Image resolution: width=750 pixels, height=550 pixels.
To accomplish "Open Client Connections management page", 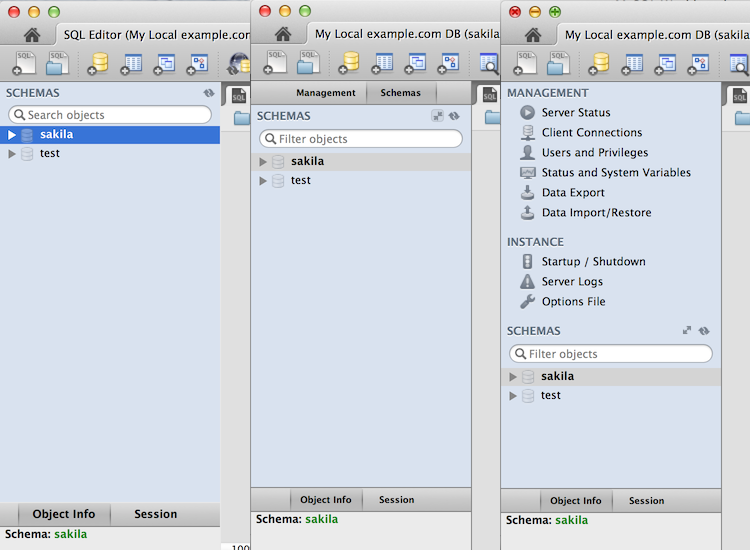I will click(x=591, y=133).
